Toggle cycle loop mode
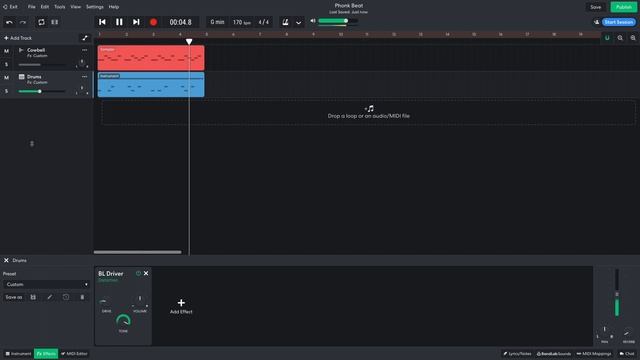Image resolution: width=640 pixels, height=360 pixels. (x=41, y=22)
